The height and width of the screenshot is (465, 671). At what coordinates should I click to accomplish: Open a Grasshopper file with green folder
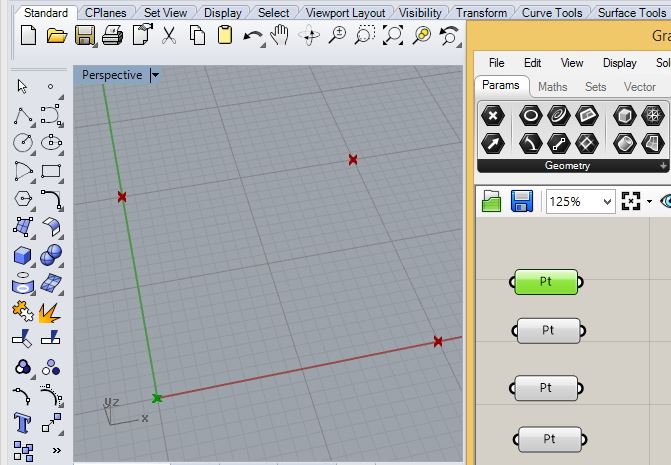491,201
